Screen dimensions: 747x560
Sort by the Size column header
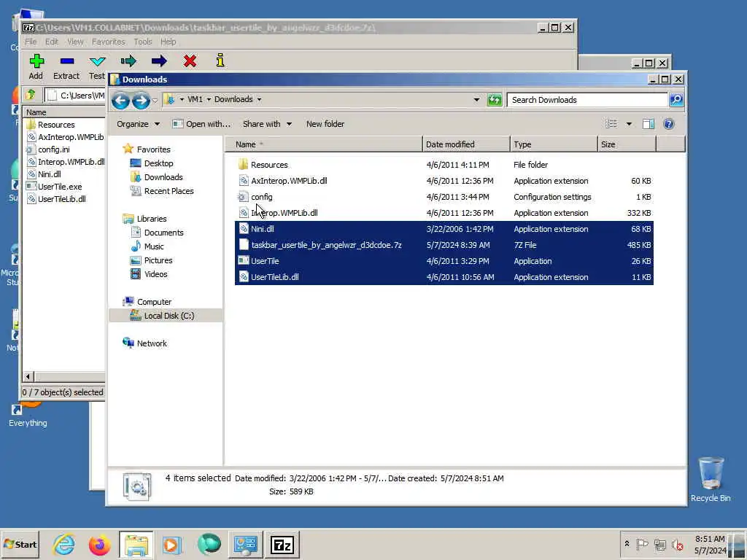pos(627,144)
